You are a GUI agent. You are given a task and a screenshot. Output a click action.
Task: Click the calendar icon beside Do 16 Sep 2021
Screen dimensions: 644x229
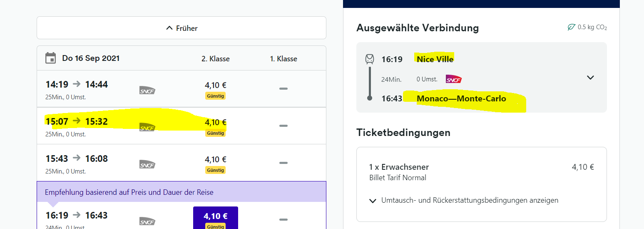pos(50,58)
